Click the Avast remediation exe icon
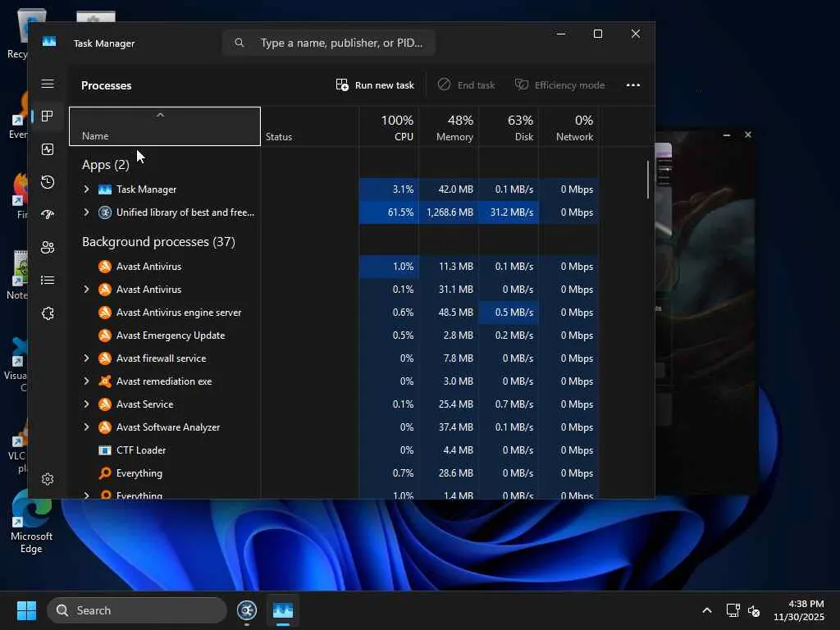This screenshot has height=630, width=840. coord(105,381)
